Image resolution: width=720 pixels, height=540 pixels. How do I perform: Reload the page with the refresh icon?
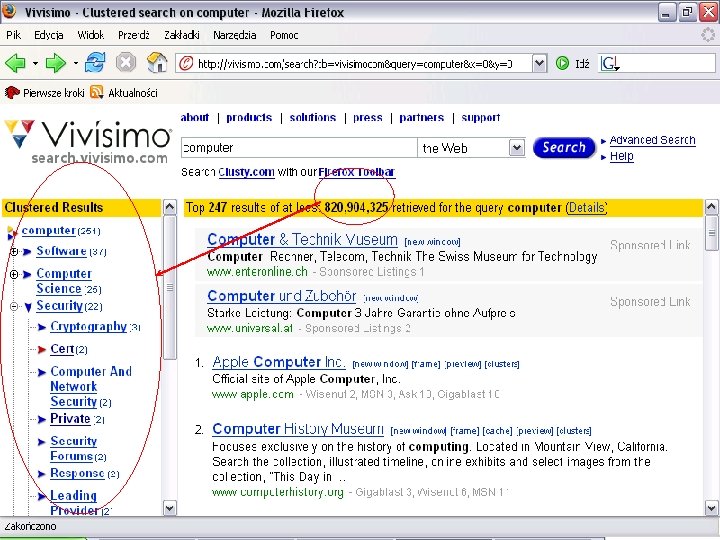pos(95,62)
